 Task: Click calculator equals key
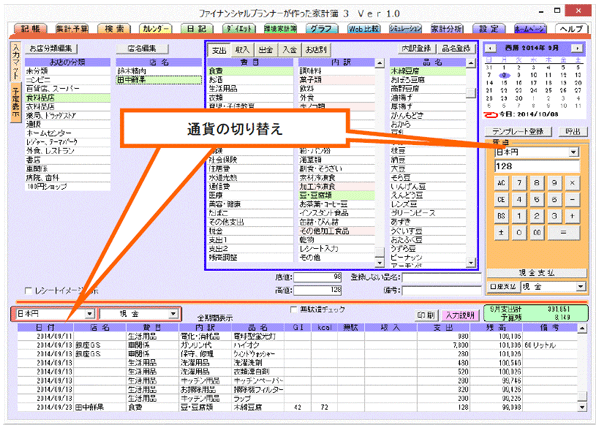click(x=563, y=232)
